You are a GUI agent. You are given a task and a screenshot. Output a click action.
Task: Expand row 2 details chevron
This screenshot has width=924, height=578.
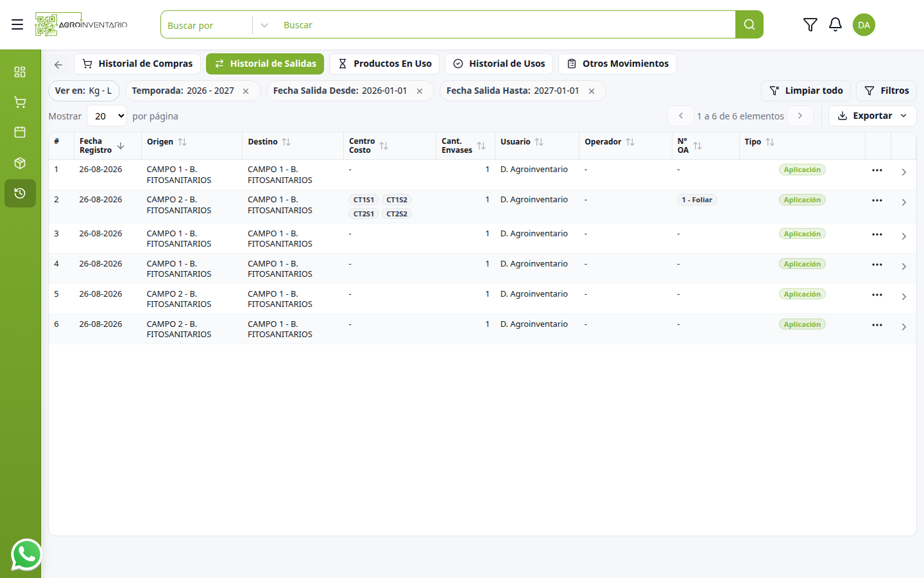click(903, 202)
